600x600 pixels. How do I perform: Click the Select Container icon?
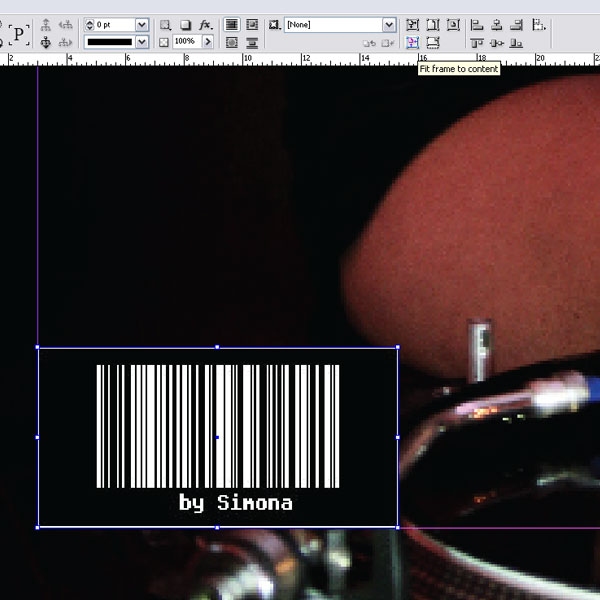(x=46, y=25)
